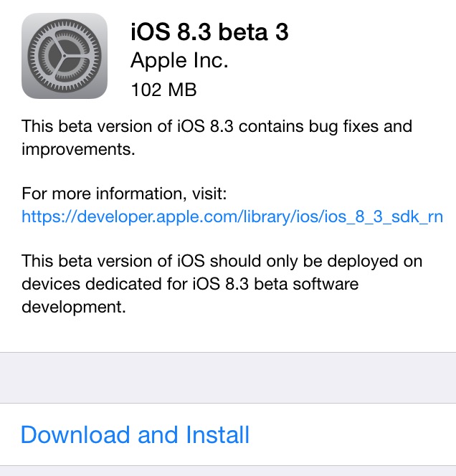Tap the Settings gear app icon
Viewport: 456px width, 476px height.
tap(65, 57)
